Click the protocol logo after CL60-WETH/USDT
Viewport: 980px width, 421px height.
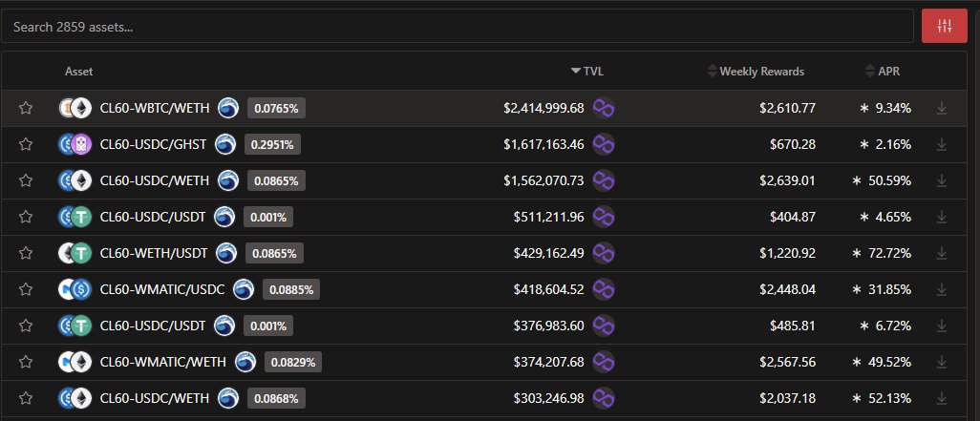pyautogui.click(x=226, y=253)
